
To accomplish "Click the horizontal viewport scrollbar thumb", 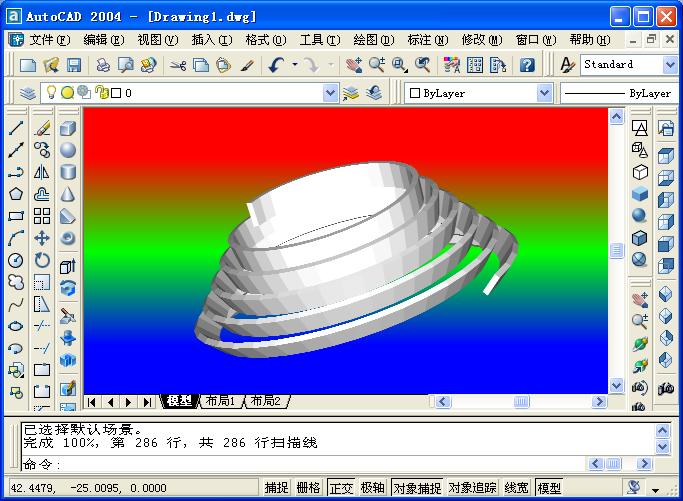I will [521, 401].
